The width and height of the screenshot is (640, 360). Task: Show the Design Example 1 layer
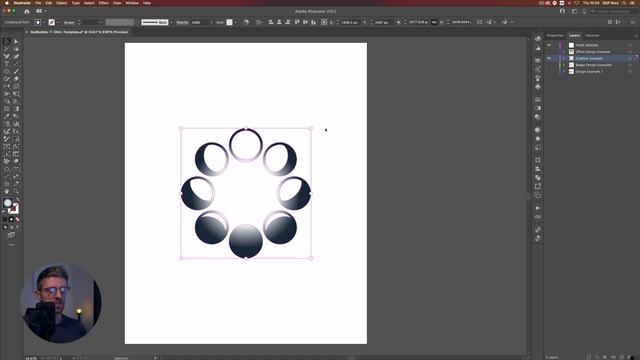click(549, 71)
